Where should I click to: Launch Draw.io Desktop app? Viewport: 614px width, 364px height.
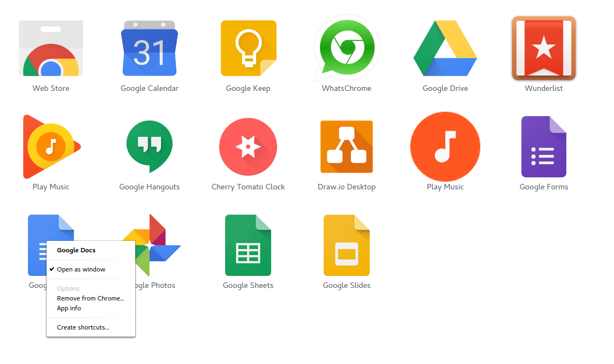click(347, 147)
